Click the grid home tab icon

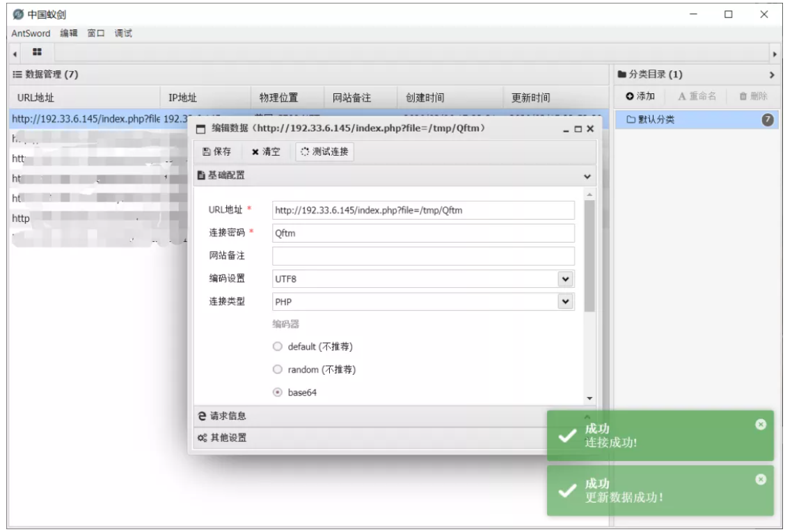click(37, 52)
